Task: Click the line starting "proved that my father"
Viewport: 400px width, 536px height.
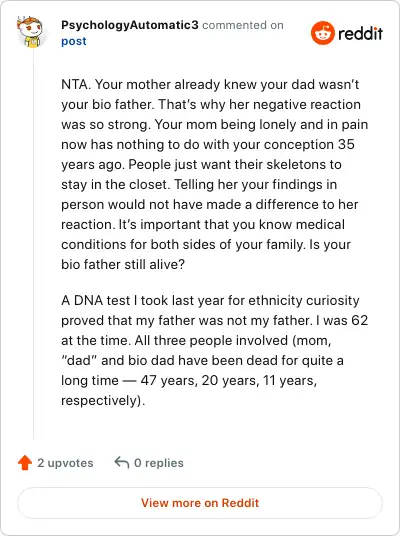Action: pyautogui.click(x=214, y=321)
